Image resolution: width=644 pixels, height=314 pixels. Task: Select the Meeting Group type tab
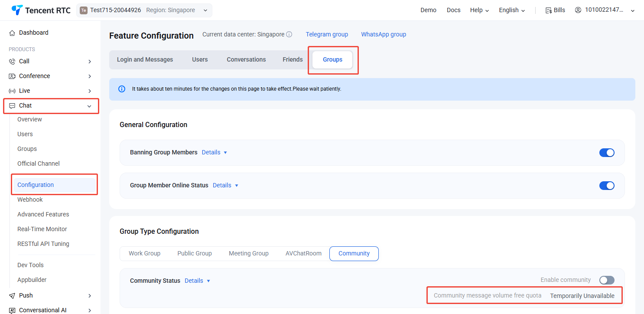point(249,254)
